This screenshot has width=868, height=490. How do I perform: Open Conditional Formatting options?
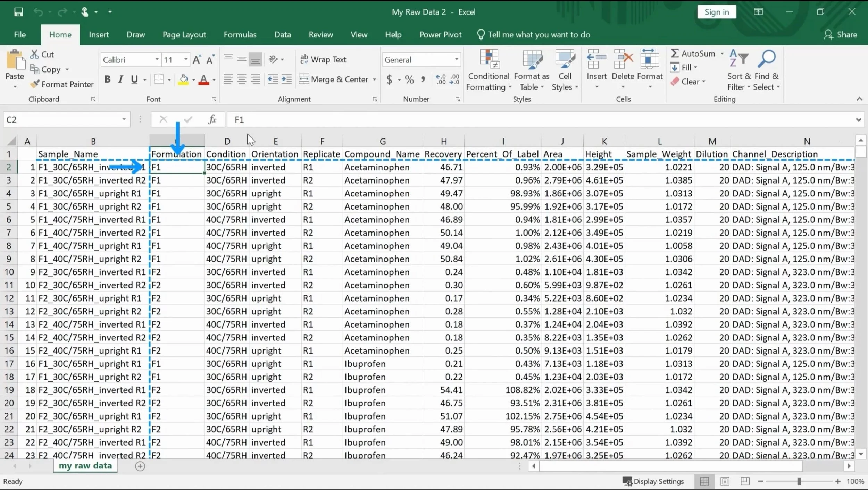point(488,69)
